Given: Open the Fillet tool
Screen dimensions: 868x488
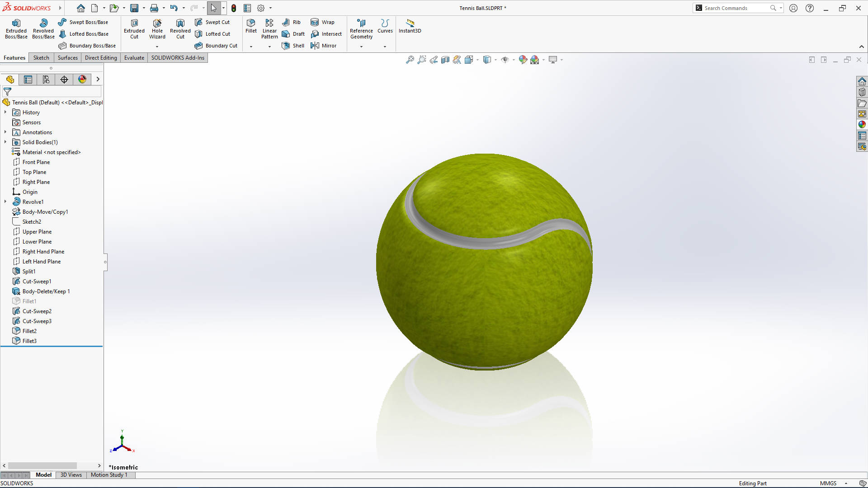Looking at the screenshot, I should (x=251, y=28).
